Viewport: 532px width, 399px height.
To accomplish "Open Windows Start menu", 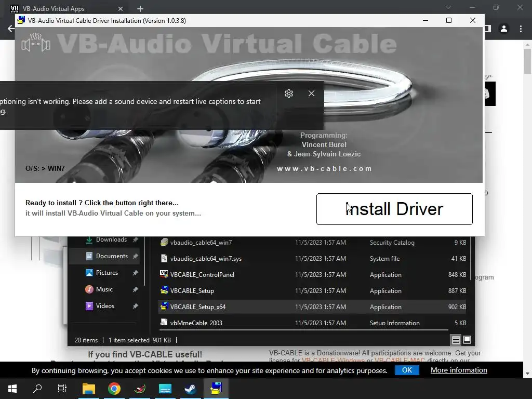I will (12, 389).
